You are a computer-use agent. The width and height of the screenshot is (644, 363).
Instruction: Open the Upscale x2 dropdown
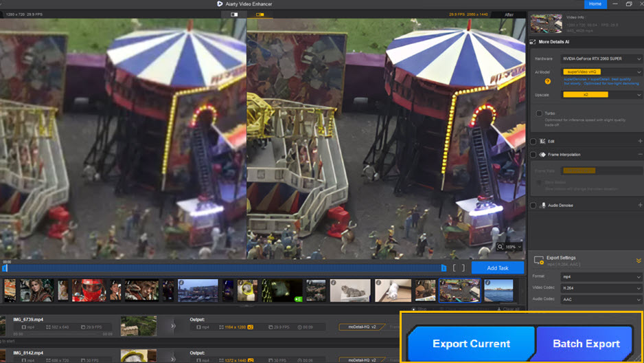tap(601, 95)
